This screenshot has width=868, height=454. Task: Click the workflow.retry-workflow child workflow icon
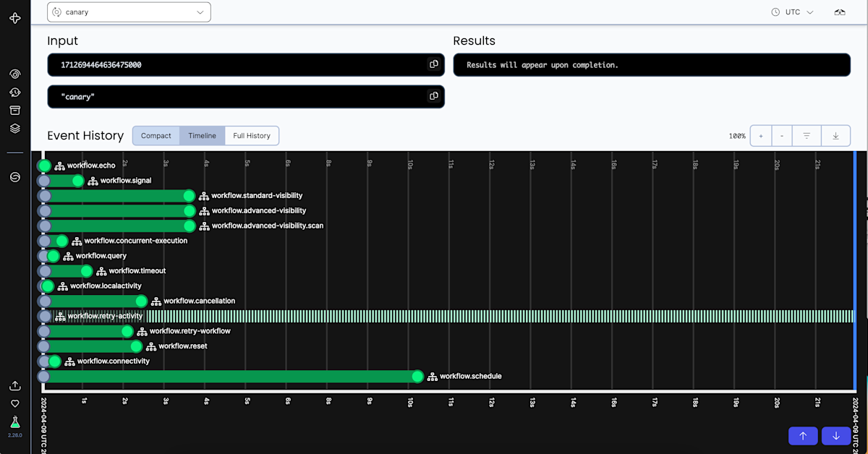tap(142, 331)
